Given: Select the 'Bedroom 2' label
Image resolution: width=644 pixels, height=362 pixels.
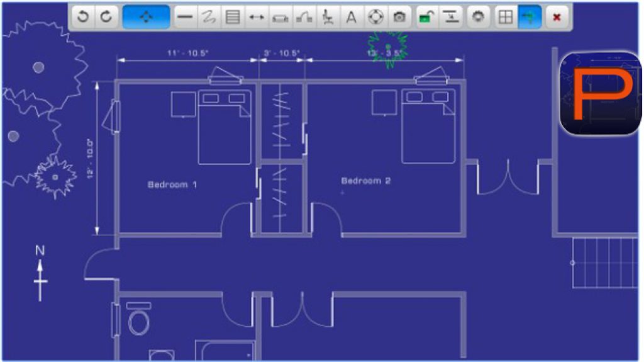Looking at the screenshot, I should click(x=366, y=181).
